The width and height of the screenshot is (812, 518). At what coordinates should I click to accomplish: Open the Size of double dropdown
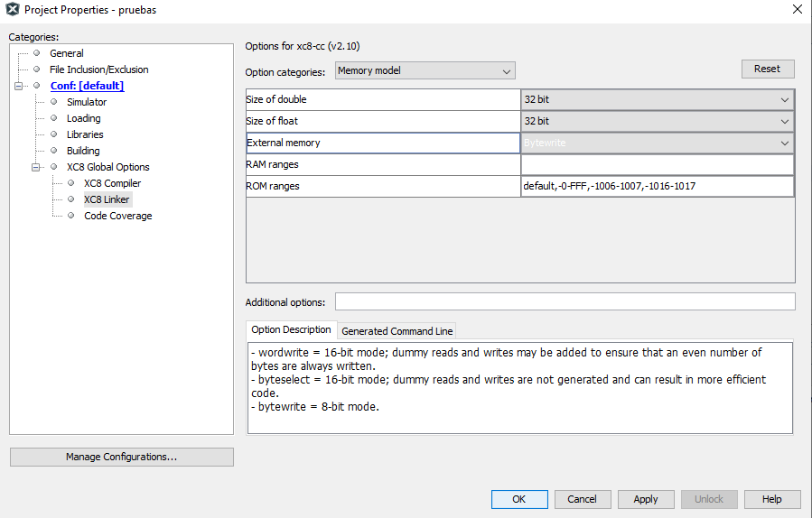click(658, 99)
